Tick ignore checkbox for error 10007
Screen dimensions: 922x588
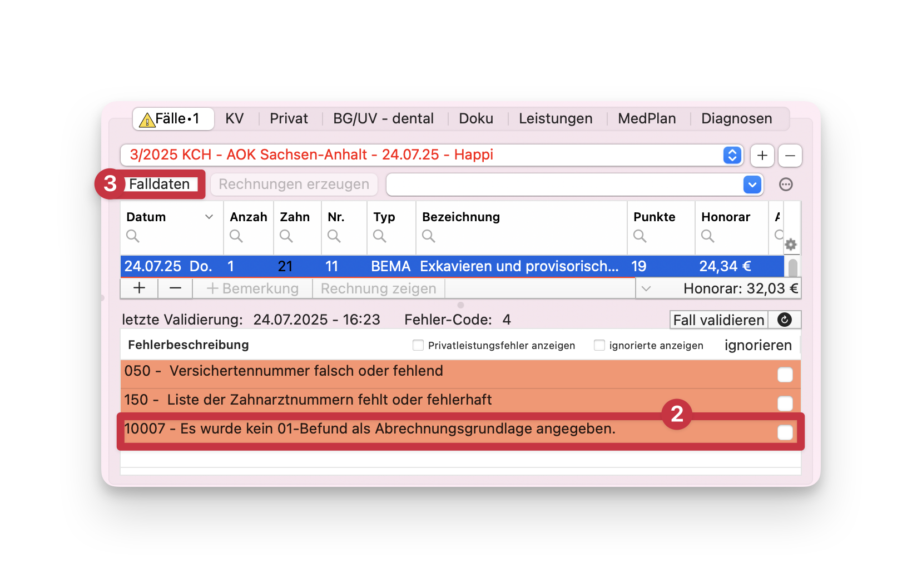pos(785,432)
